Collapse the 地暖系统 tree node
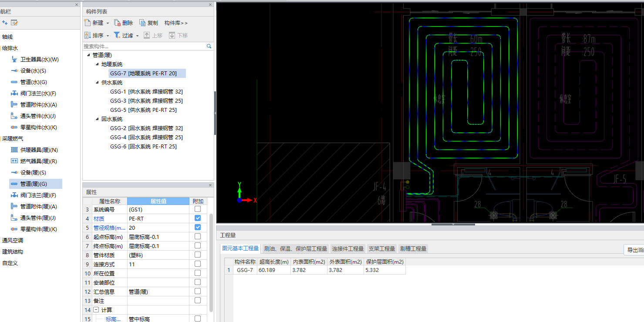 98,64
